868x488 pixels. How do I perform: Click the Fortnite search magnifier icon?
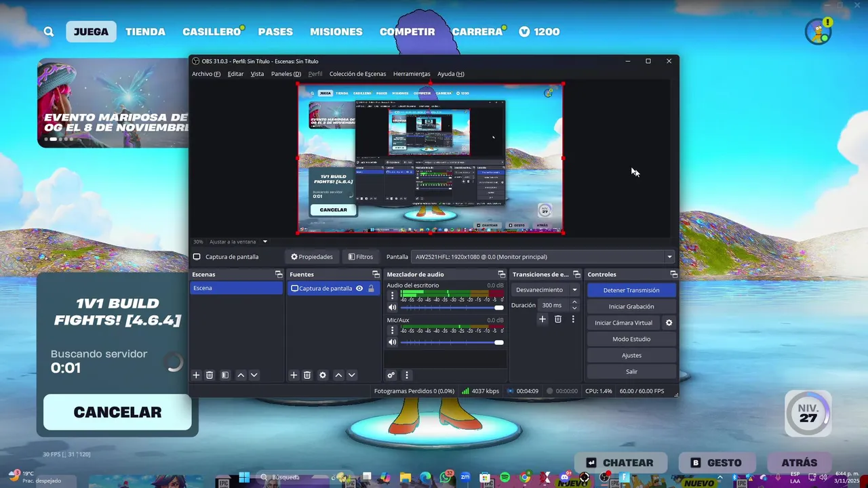(x=49, y=31)
